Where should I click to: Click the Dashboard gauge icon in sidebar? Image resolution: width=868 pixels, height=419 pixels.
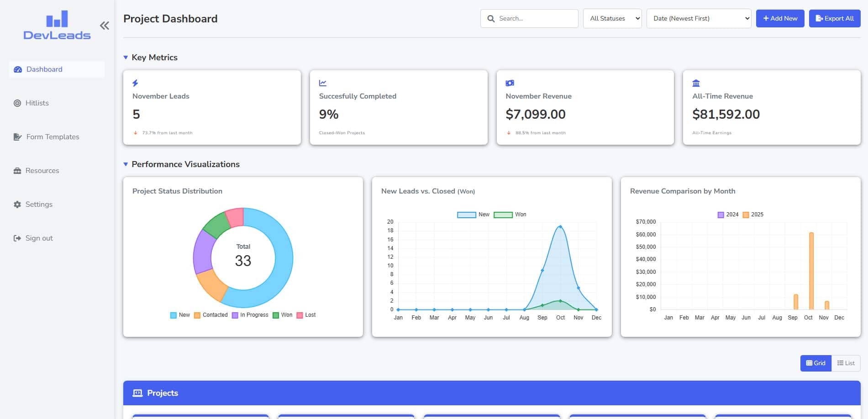pyautogui.click(x=18, y=69)
